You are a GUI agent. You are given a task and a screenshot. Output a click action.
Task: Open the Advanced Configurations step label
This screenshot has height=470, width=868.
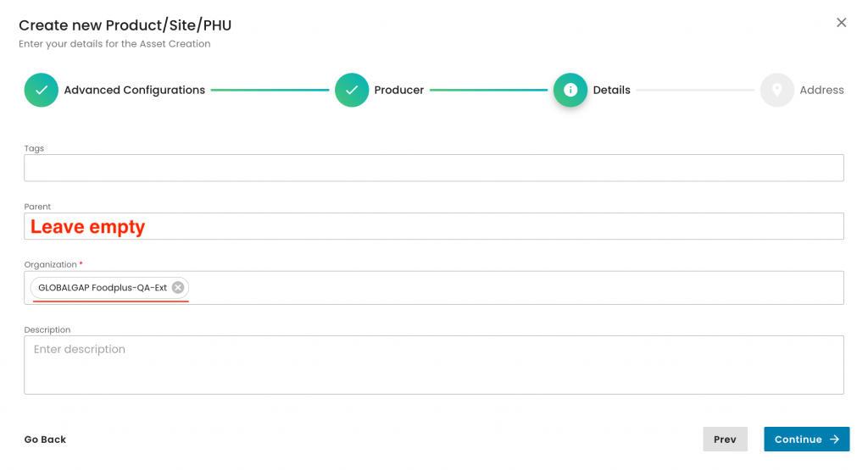click(x=134, y=90)
